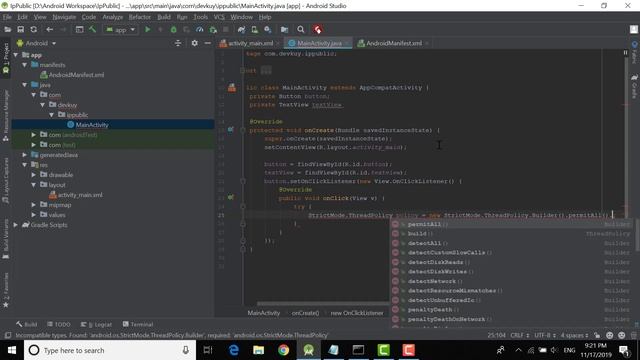Open the Refactor menu
This screenshot has width=640, height=360.
click(140, 17)
